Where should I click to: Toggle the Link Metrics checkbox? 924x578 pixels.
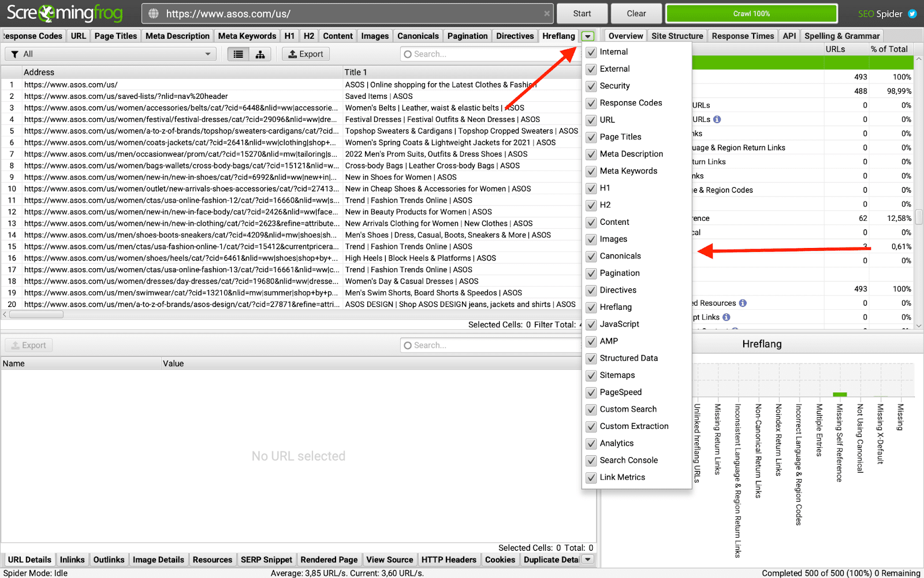tap(591, 477)
